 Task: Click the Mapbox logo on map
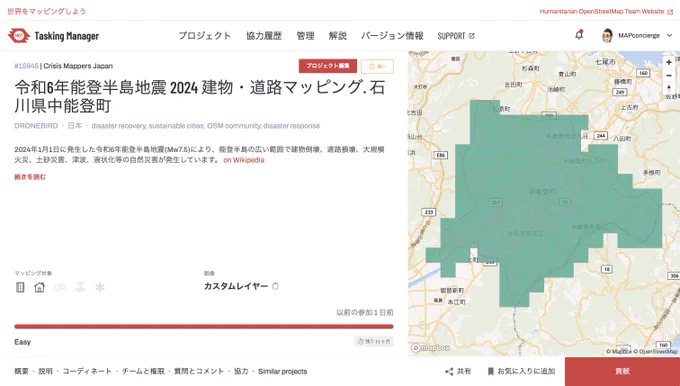click(431, 348)
